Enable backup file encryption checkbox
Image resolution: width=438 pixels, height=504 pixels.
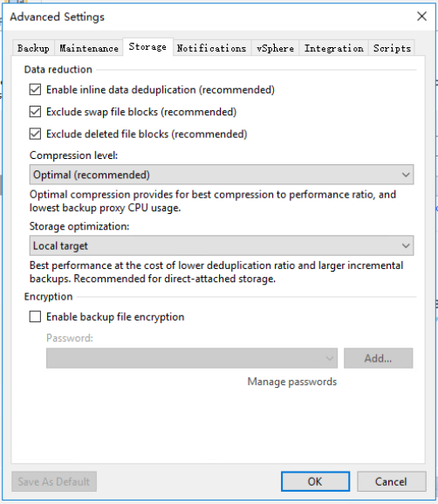pyautogui.click(x=35, y=316)
